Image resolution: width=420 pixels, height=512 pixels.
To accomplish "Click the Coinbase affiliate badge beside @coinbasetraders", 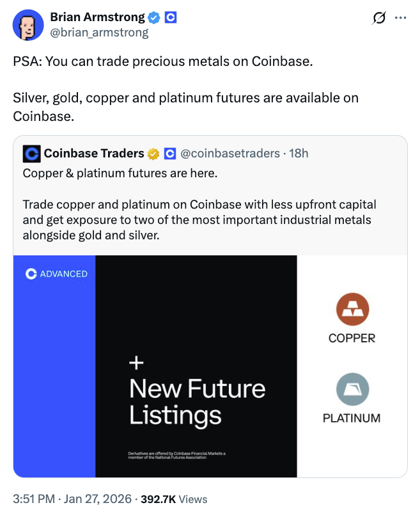I will [x=169, y=154].
